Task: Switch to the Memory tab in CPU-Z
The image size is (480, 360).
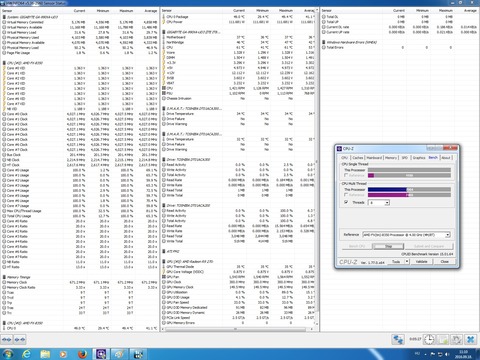Action: pos(391,158)
